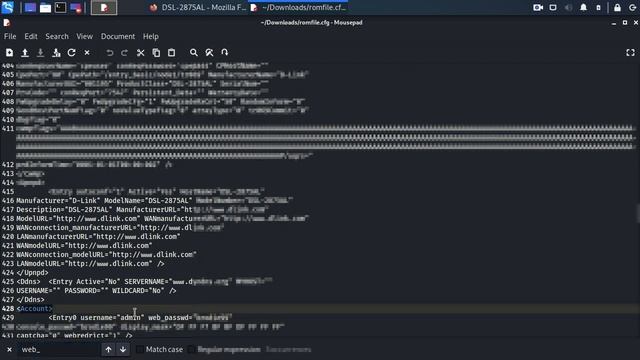This screenshot has height=360, width=640.
Task: Click the battery tray icon
Action: tap(598, 7)
